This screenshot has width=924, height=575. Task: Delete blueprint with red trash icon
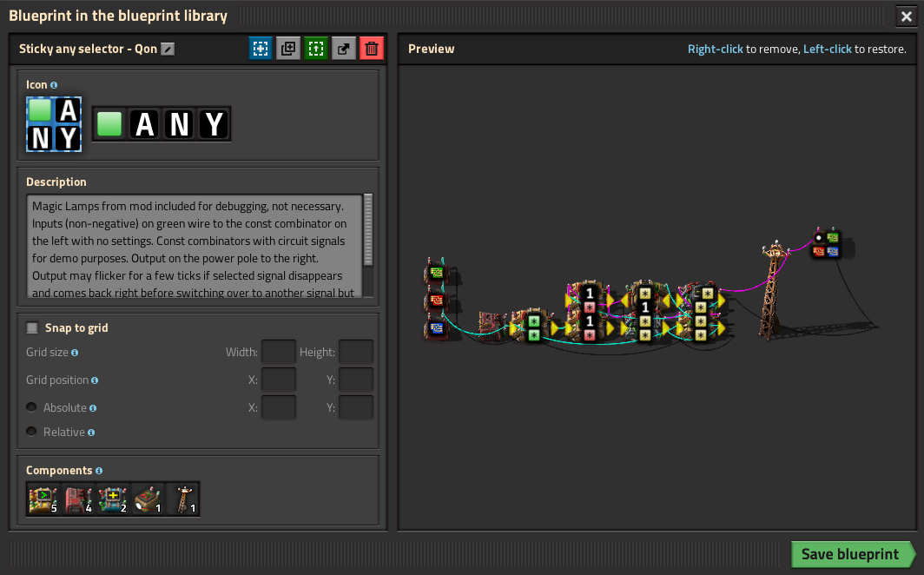point(372,49)
